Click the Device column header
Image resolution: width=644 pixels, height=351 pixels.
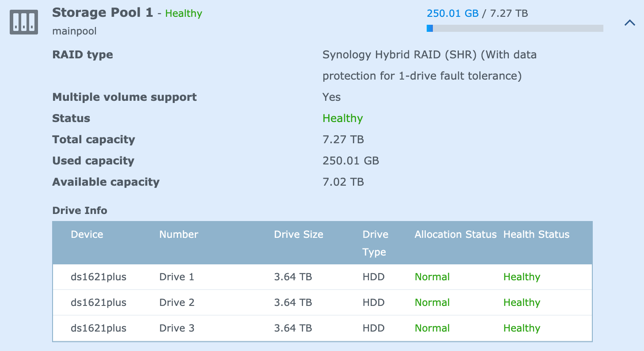pos(87,235)
